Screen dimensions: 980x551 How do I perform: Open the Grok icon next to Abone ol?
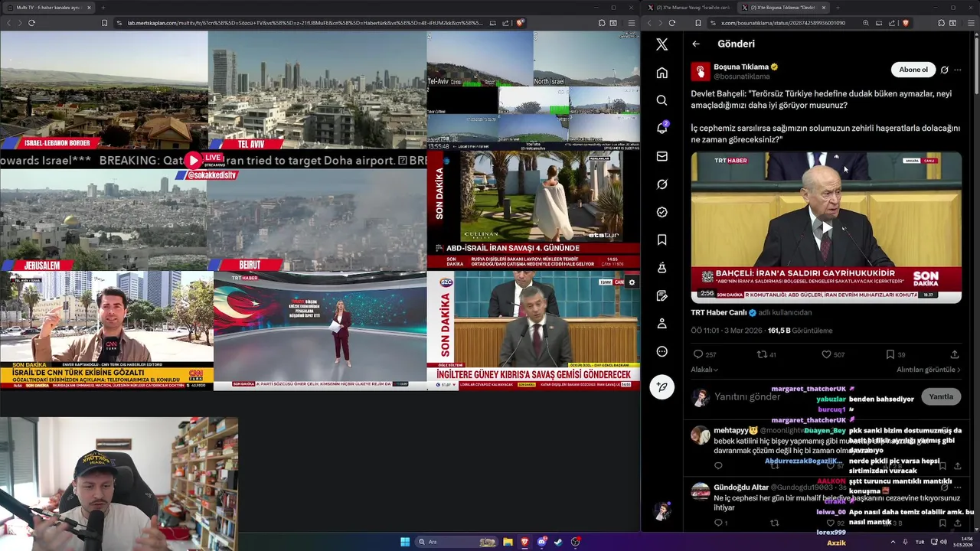(944, 70)
